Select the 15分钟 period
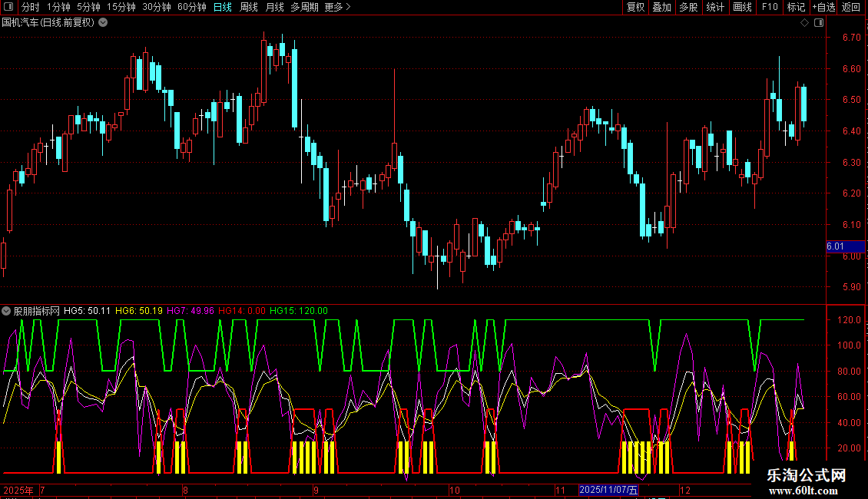This screenshot has width=868, height=499. pos(121,7)
